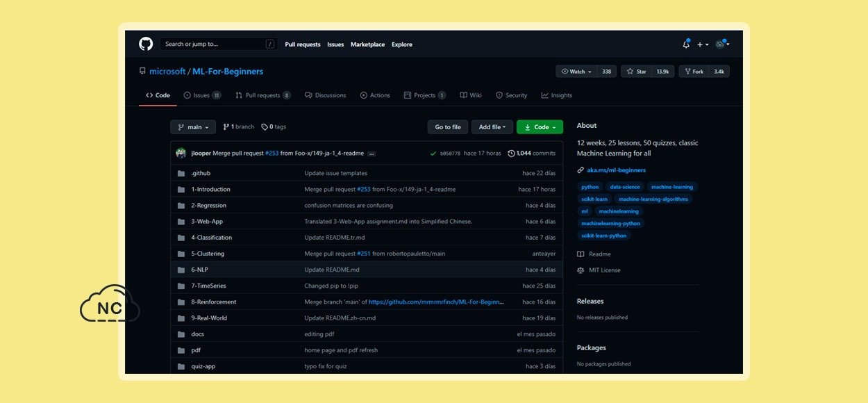This screenshot has height=403, width=868.
Task: Open the 1-Introduction folder
Action: 210,189
